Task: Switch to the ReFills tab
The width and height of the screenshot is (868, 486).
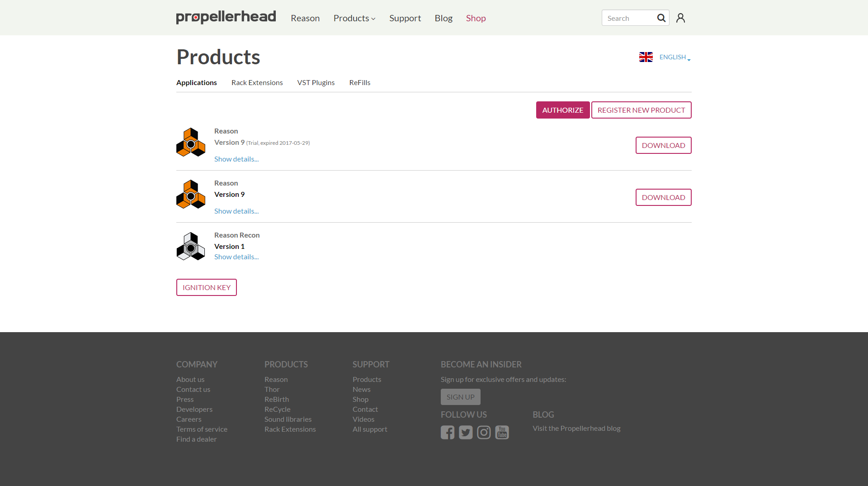Action: (x=360, y=82)
